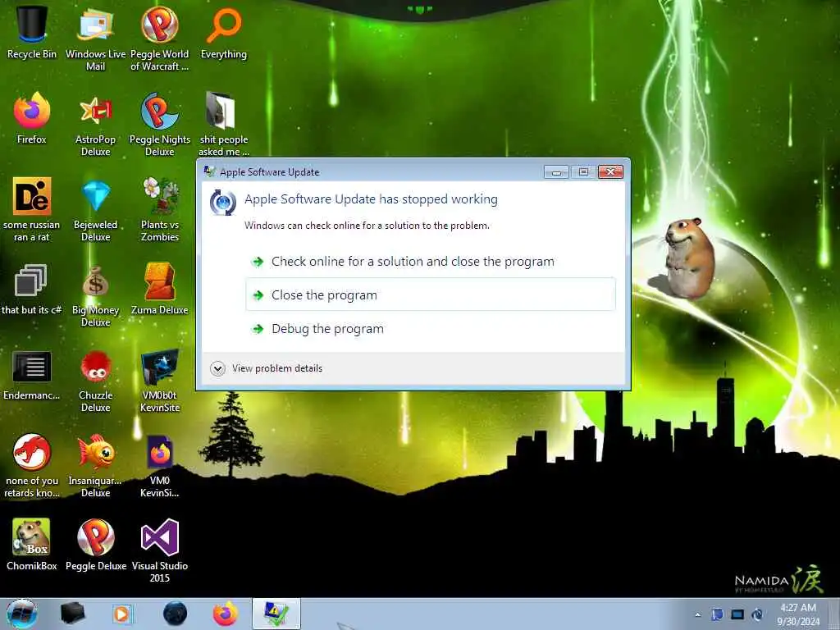Select the Zuma Deluxe icon

pyautogui.click(x=160, y=290)
